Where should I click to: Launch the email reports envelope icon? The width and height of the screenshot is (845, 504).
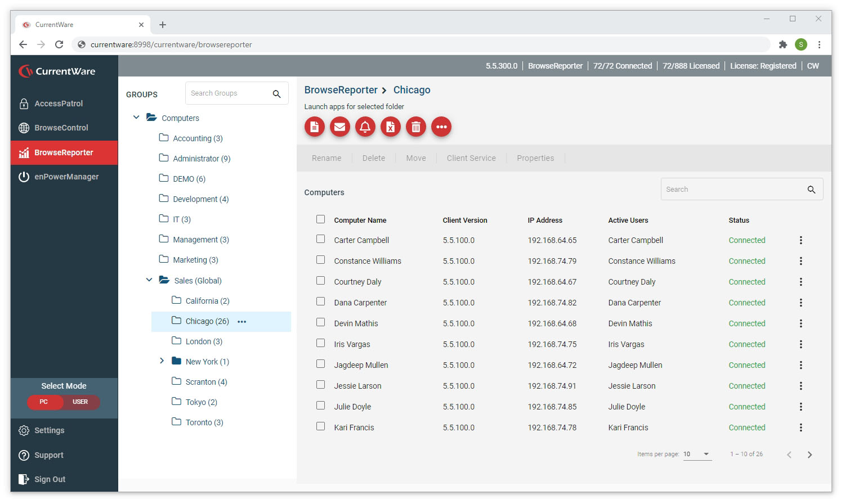(340, 127)
